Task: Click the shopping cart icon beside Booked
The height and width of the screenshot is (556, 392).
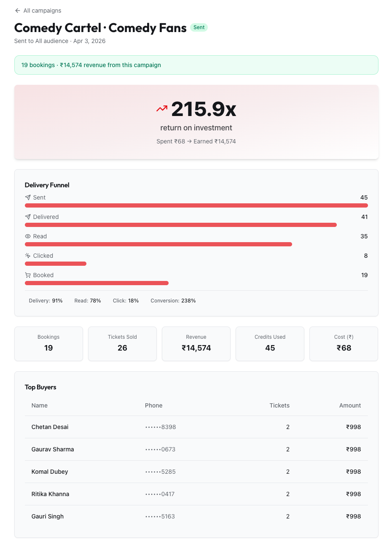Action: tap(28, 275)
